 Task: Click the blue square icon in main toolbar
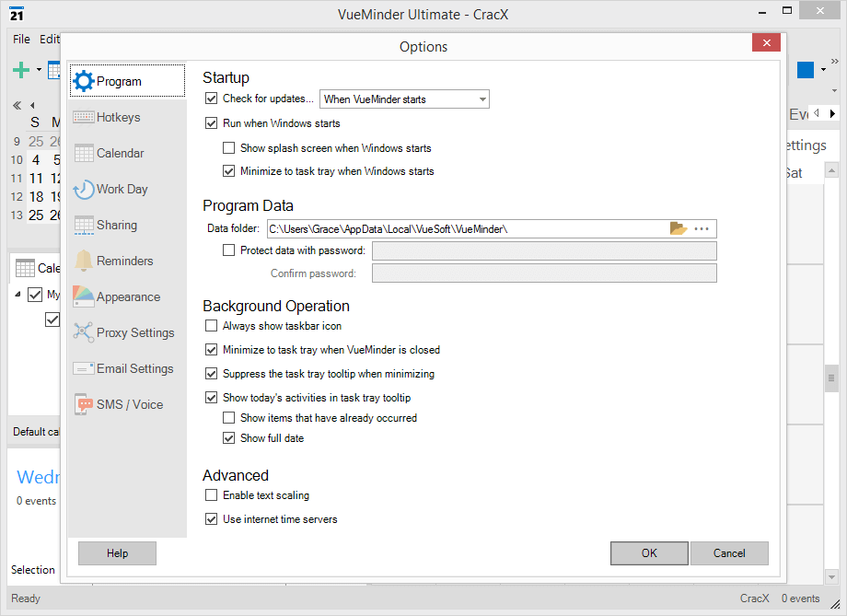(806, 70)
